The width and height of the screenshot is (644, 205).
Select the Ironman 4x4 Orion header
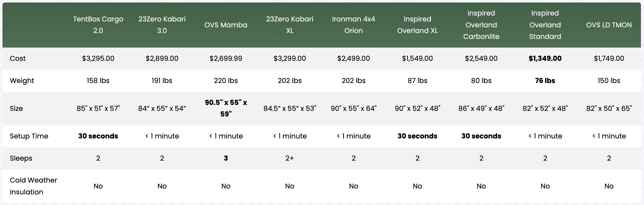353,25
